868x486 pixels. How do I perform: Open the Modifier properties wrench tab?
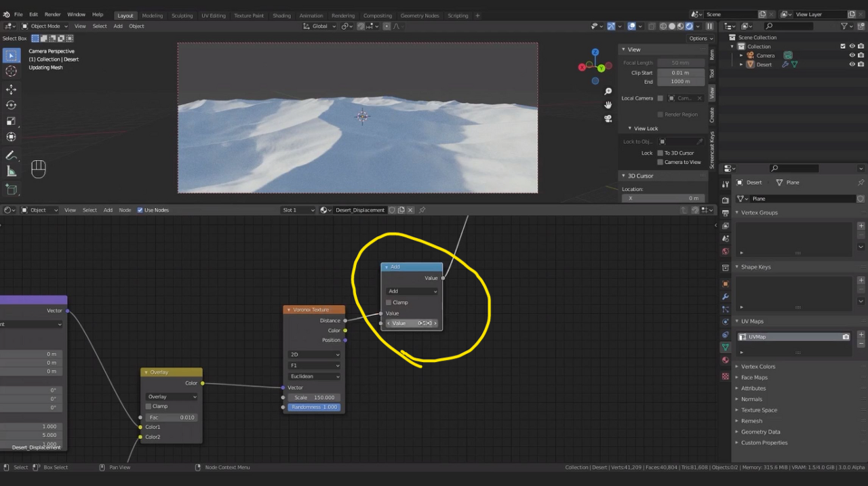pos(726,296)
